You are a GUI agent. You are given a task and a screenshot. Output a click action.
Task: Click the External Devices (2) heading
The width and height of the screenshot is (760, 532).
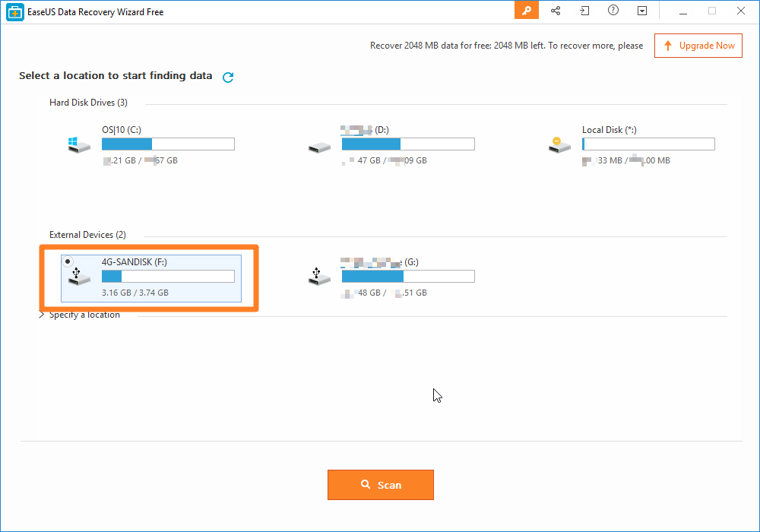[x=87, y=235]
